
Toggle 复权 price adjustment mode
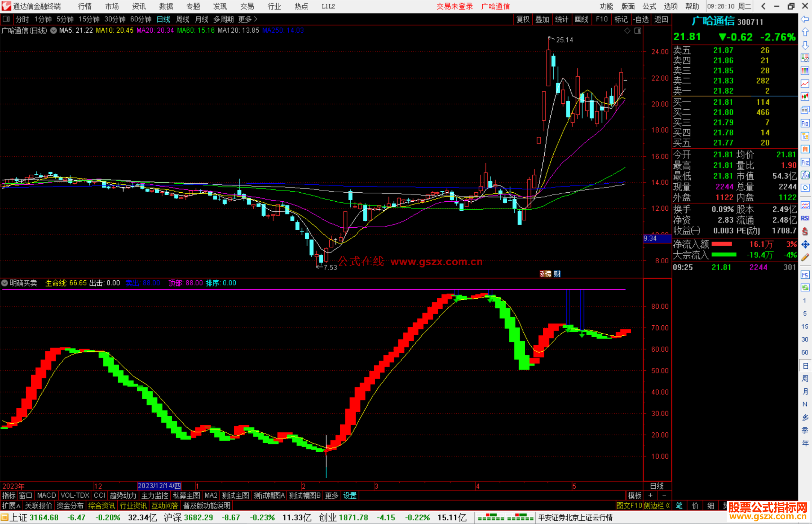point(523,19)
